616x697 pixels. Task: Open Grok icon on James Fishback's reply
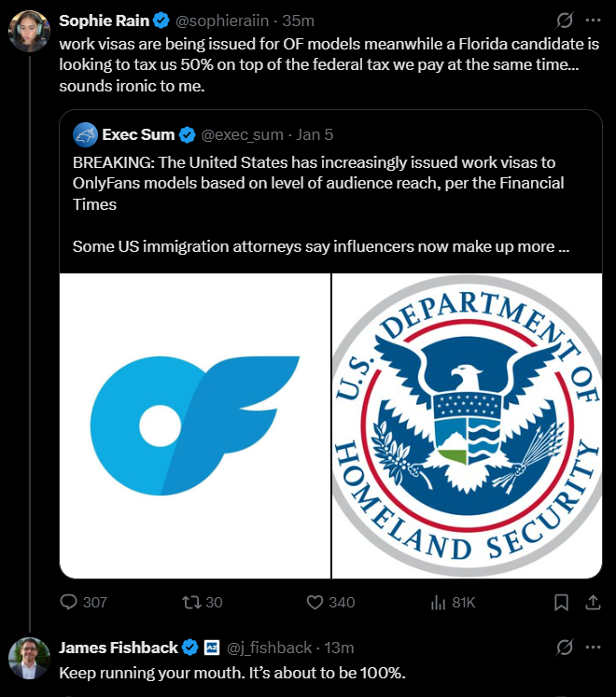click(x=564, y=647)
